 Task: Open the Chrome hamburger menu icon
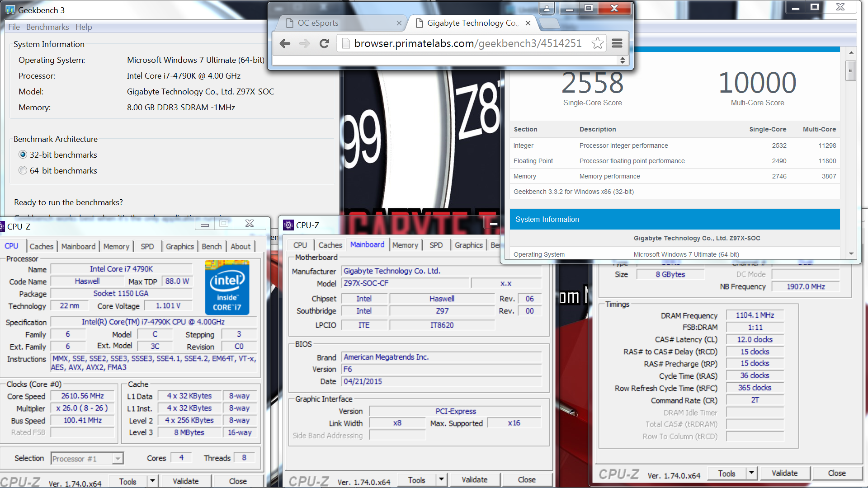pos(617,43)
